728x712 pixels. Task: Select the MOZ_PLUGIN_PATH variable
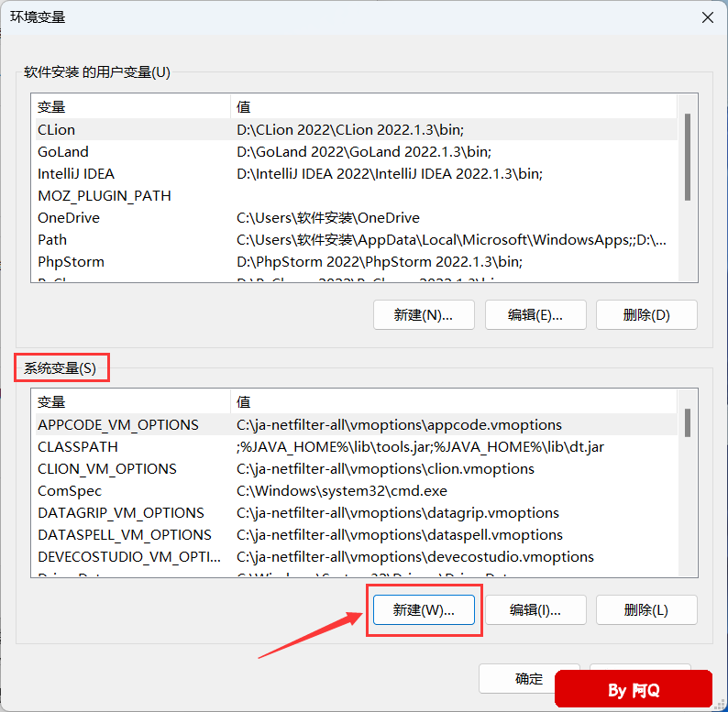pos(356,196)
